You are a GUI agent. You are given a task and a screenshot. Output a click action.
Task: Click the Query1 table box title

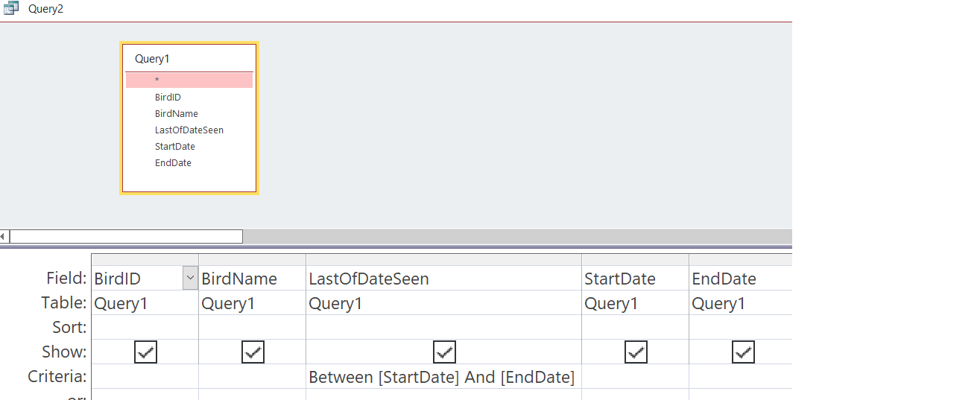click(152, 59)
